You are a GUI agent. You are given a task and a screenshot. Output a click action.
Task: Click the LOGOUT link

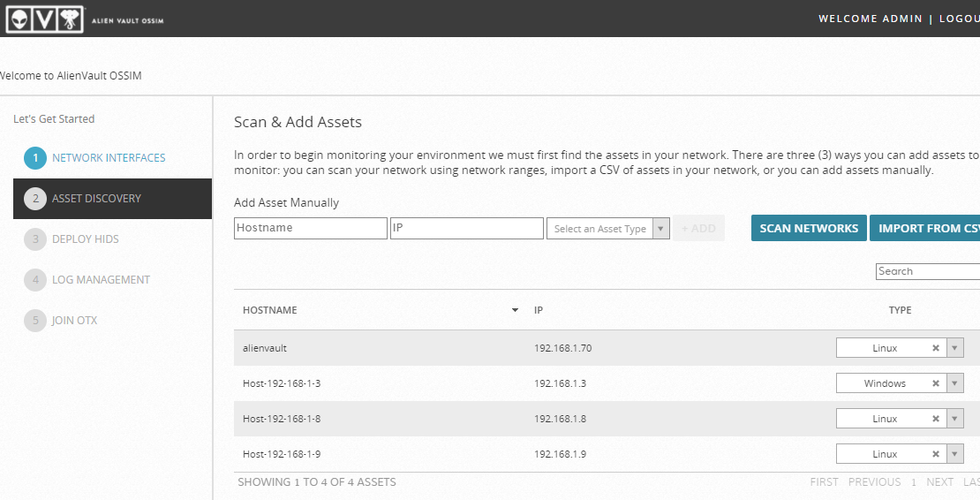pyautogui.click(x=960, y=19)
